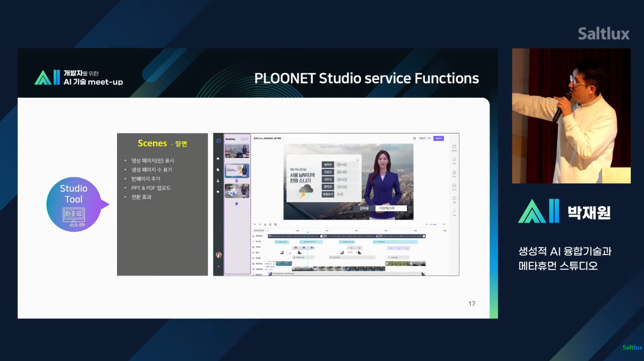Click the timeline zoom-out magnifier icon
This screenshot has height=361, width=644.
click(426, 225)
